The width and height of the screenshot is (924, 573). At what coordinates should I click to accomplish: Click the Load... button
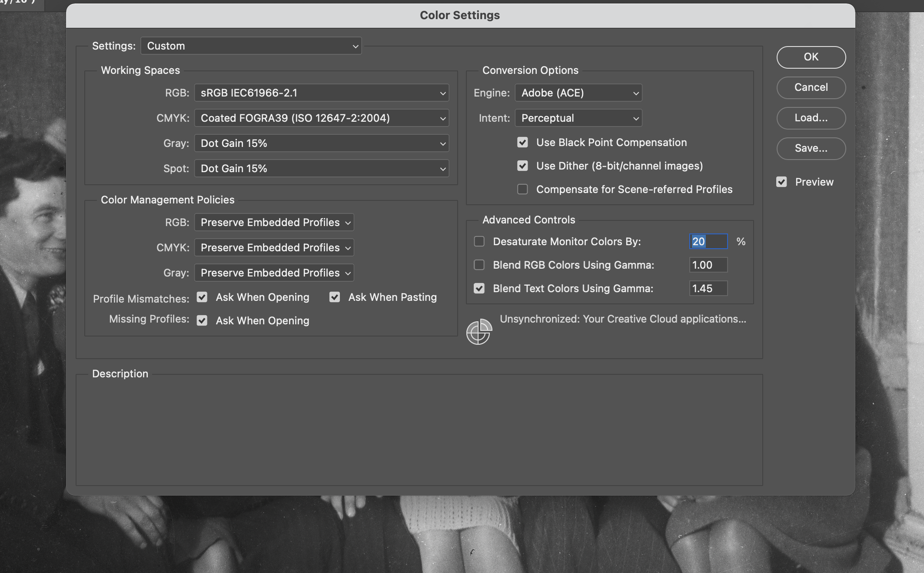811,118
